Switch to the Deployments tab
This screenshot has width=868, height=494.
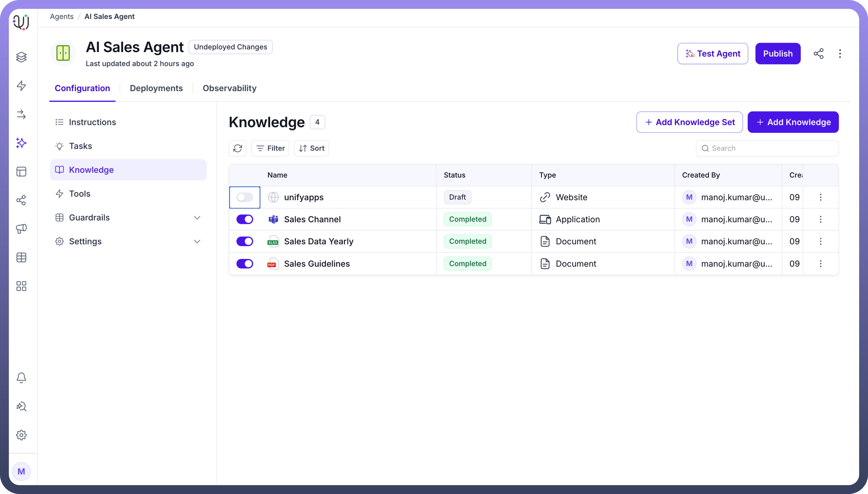tap(156, 88)
